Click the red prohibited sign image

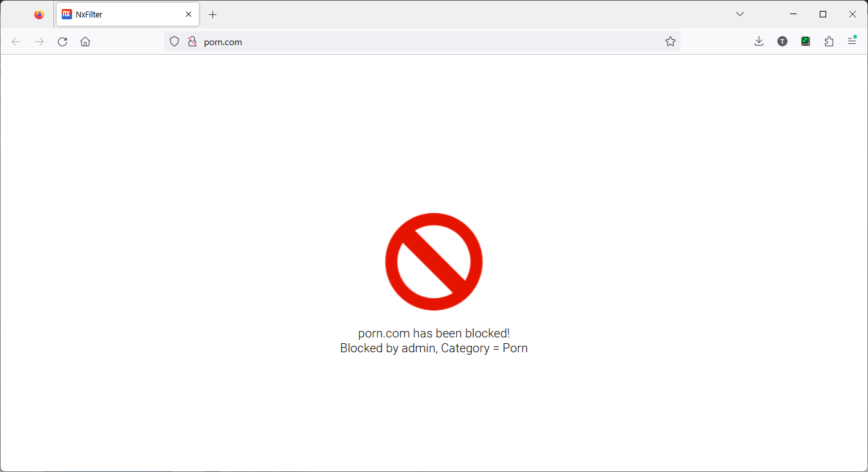(434, 261)
